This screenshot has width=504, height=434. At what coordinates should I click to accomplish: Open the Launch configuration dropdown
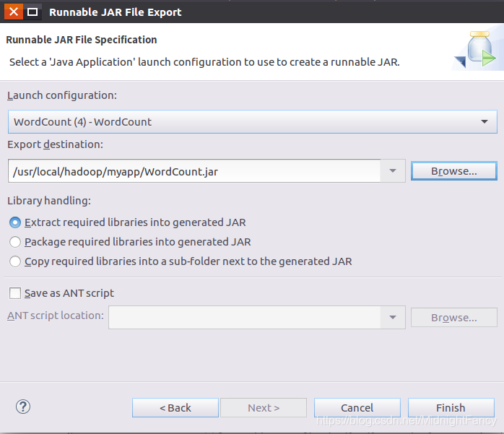[x=252, y=122]
